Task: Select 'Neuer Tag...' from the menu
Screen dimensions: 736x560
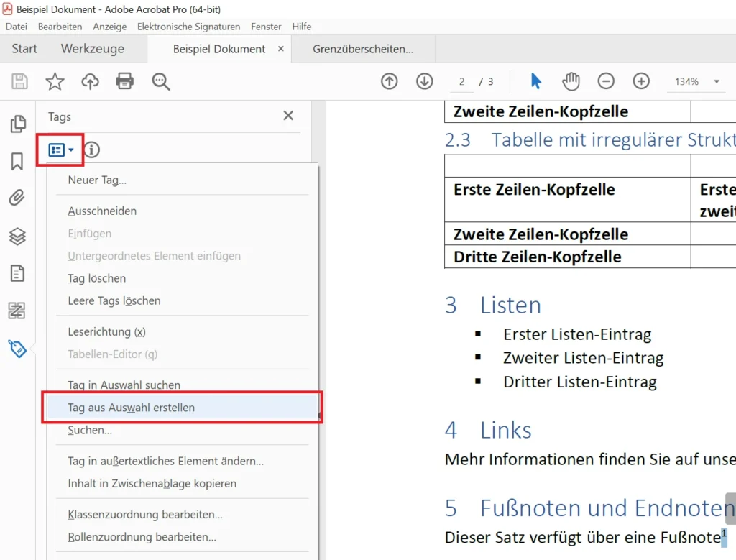Action: (x=97, y=180)
